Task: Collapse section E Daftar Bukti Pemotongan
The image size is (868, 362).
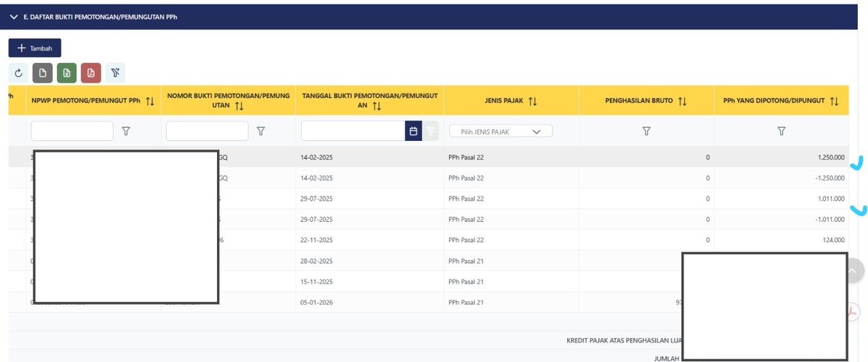Action: tap(14, 17)
